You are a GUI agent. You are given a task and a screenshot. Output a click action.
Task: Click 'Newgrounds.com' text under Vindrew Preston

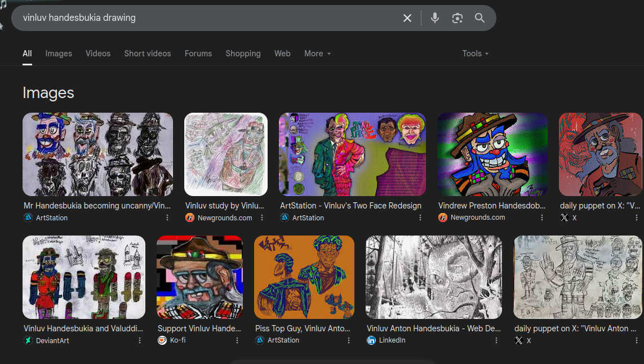pos(478,217)
